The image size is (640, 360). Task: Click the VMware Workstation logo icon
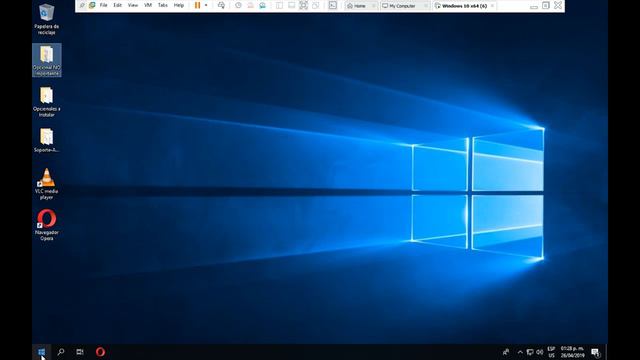click(x=92, y=5)
